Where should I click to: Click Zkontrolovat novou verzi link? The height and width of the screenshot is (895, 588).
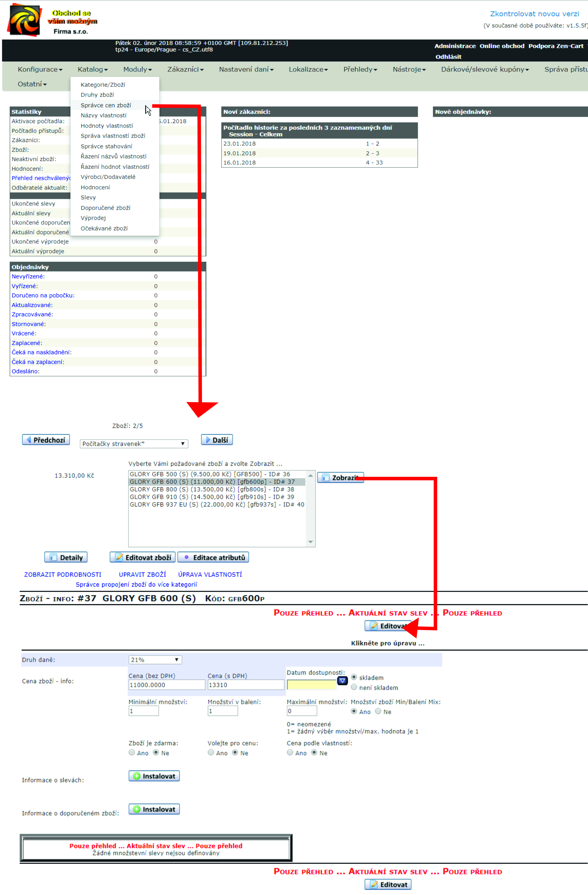(534, 14)
